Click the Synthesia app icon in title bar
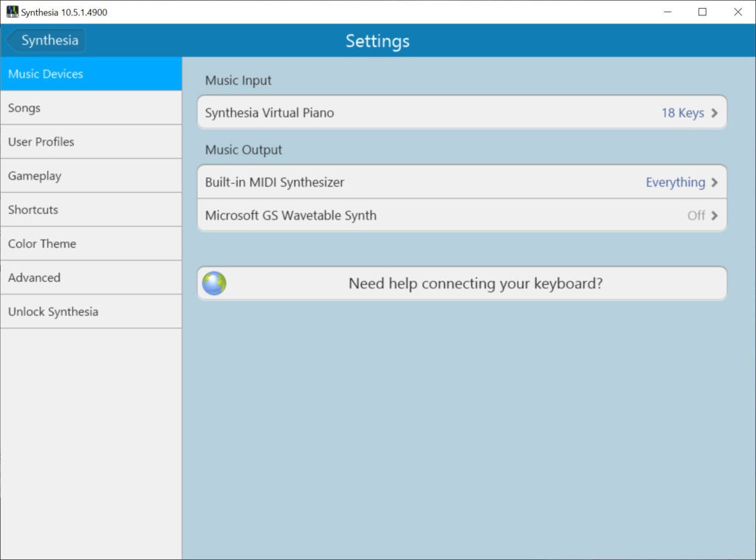 point(12,12)
